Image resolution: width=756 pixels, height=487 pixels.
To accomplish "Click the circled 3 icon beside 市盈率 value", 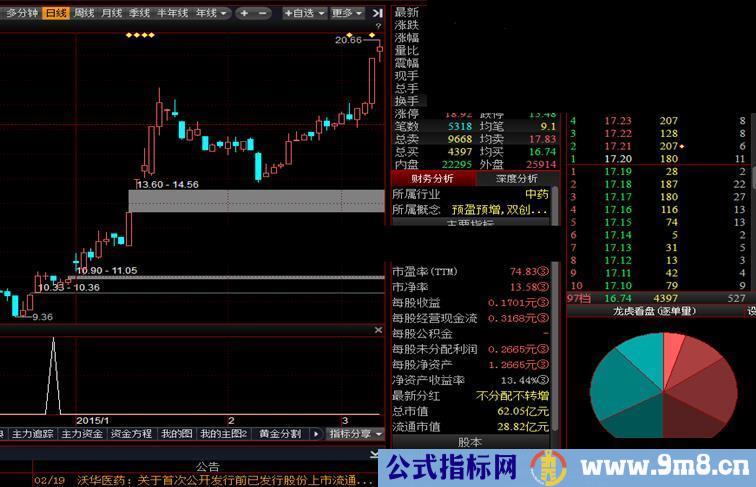I will pos(543,272).
